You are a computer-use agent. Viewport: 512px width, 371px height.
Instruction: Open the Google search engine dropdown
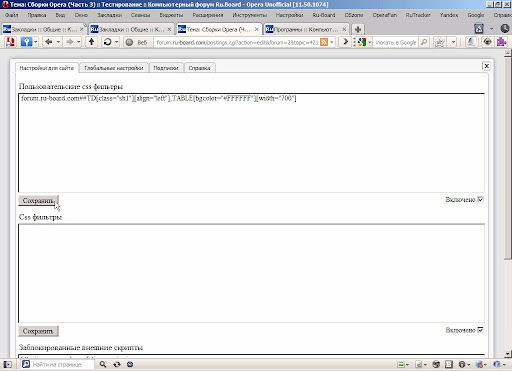click(x=370, y=42)
